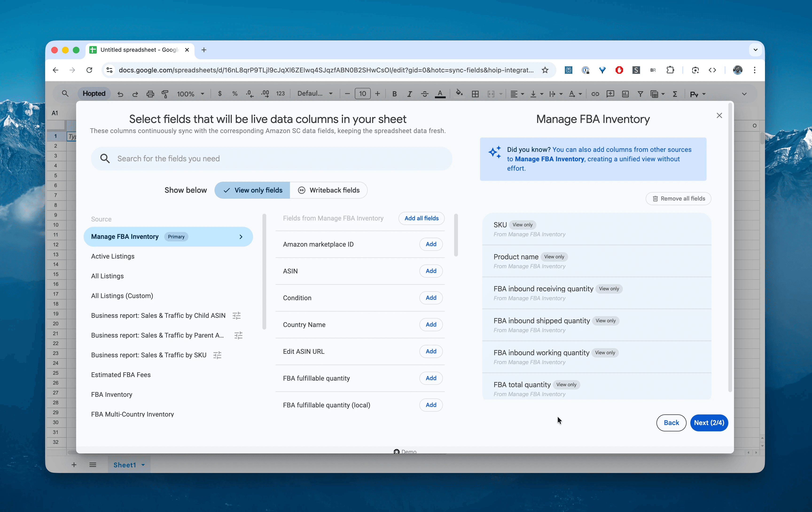Open the font Default dropdown
812x512 pixels.
(315, 94)
